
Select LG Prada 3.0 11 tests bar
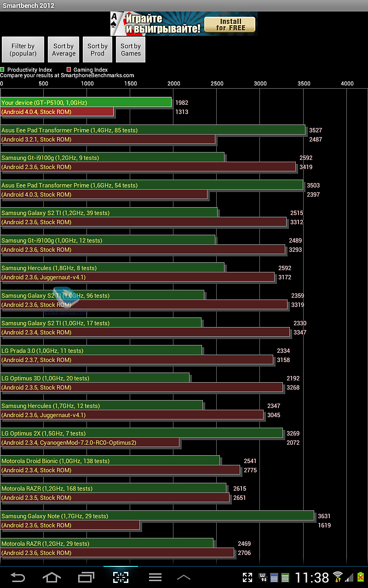[101, 351]
